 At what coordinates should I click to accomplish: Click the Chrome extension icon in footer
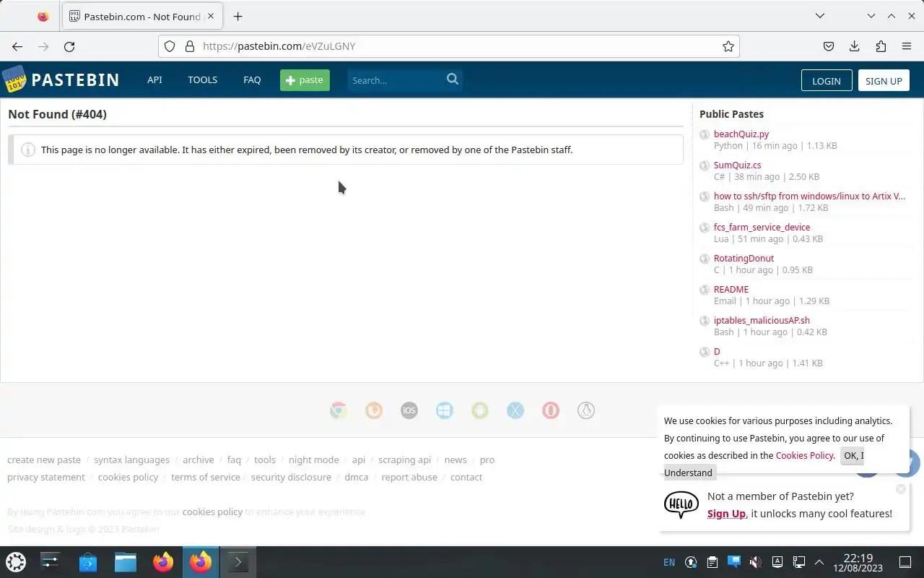click(339, 410)
